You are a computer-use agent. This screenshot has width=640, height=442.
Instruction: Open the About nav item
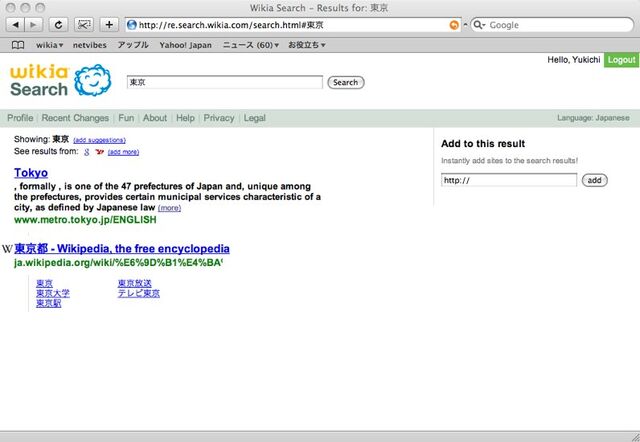155,118
